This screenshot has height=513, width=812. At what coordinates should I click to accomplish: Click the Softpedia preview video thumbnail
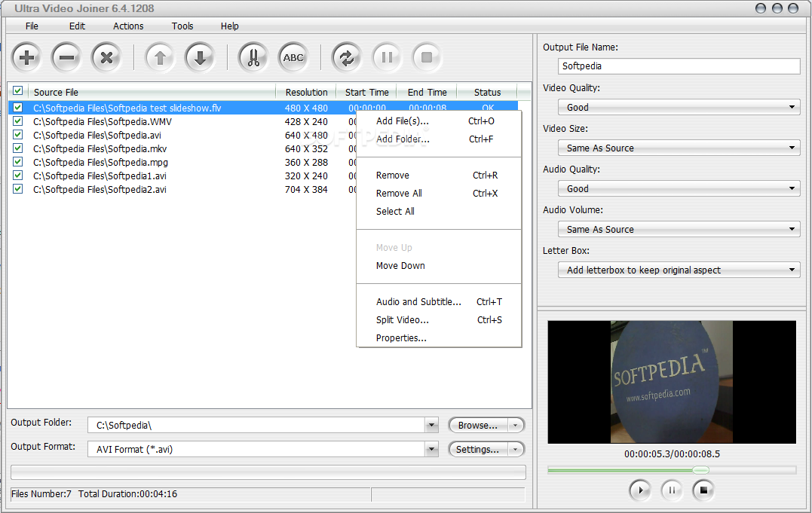pos(672,382)
